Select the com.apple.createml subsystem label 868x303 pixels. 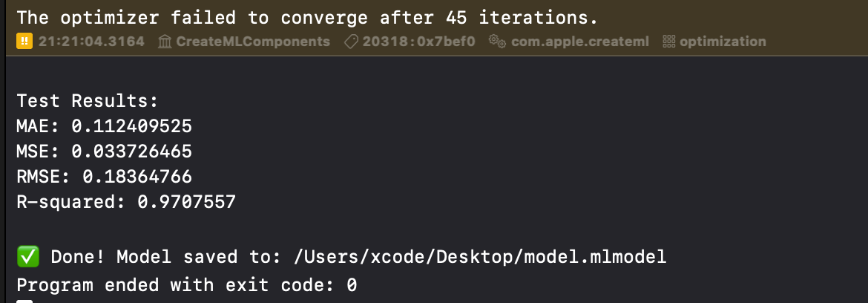[x=579, y=42]
